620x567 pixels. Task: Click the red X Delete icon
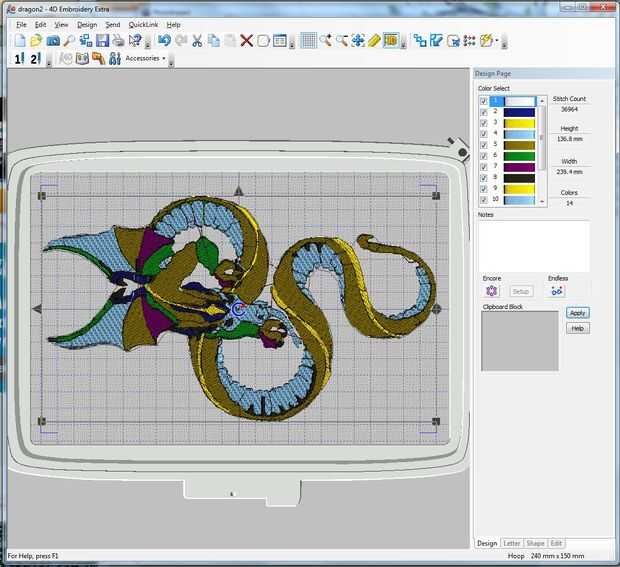pyautogui.click(x=246, y=41)
